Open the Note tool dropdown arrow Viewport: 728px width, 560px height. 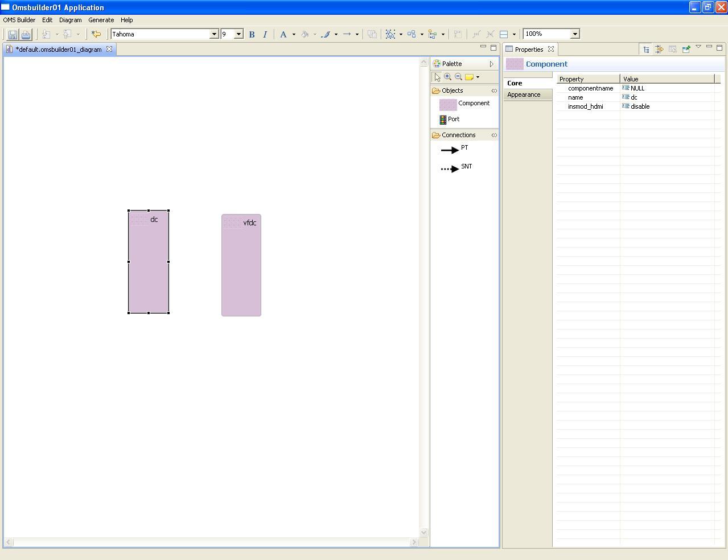(x=478, y=77)
